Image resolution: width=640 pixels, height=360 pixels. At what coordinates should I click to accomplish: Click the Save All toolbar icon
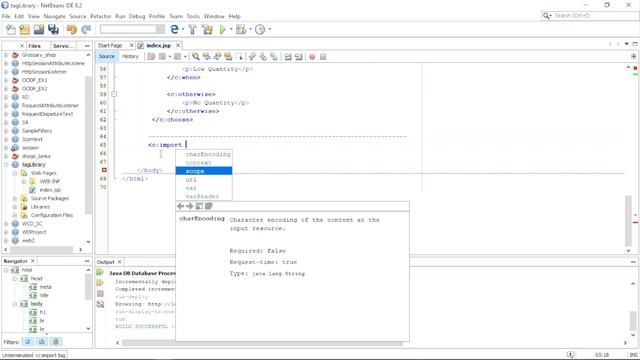pos(53,29)
